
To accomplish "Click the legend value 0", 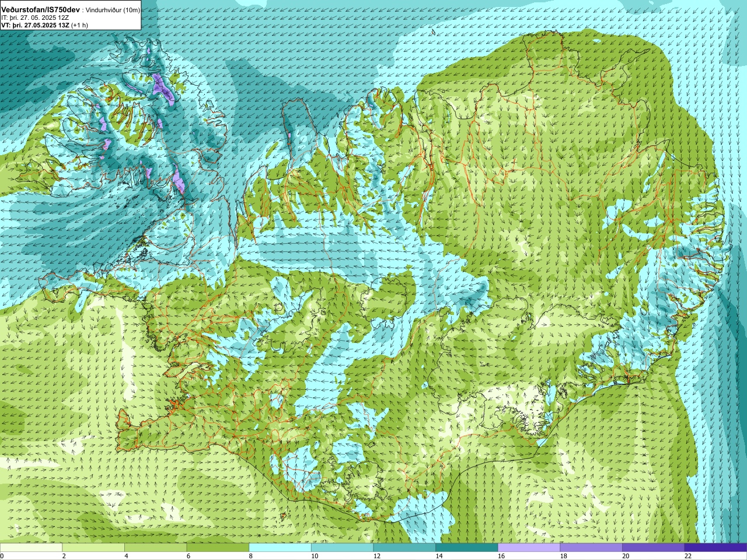I will coord(2,556).
